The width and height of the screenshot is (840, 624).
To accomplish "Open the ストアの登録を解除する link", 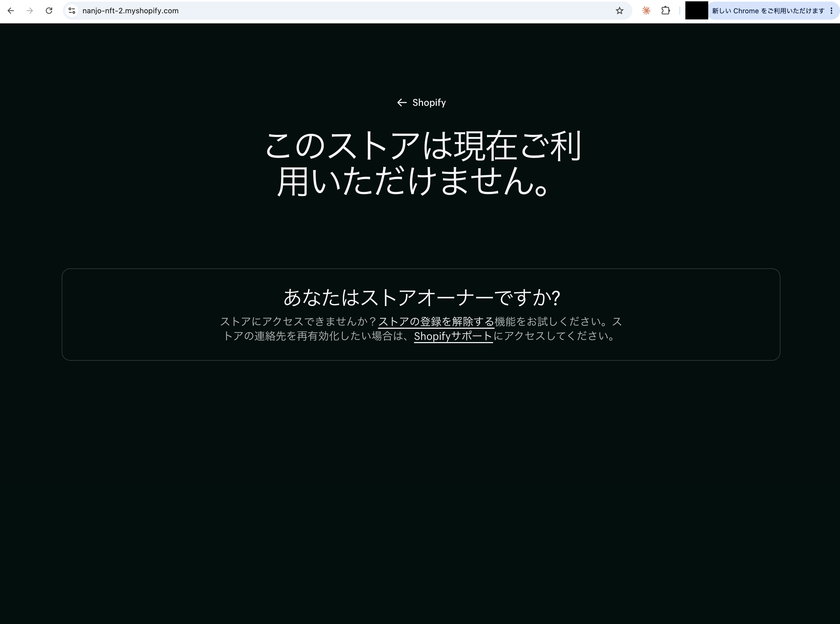I will pyautogui.click(x=436, y=322).
